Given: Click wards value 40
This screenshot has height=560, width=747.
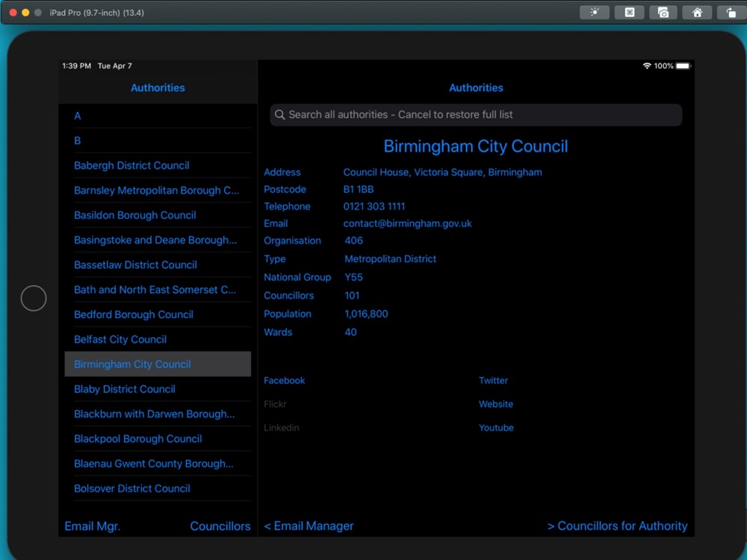Looking at the screenshot, I should click(x=350, y=332).
